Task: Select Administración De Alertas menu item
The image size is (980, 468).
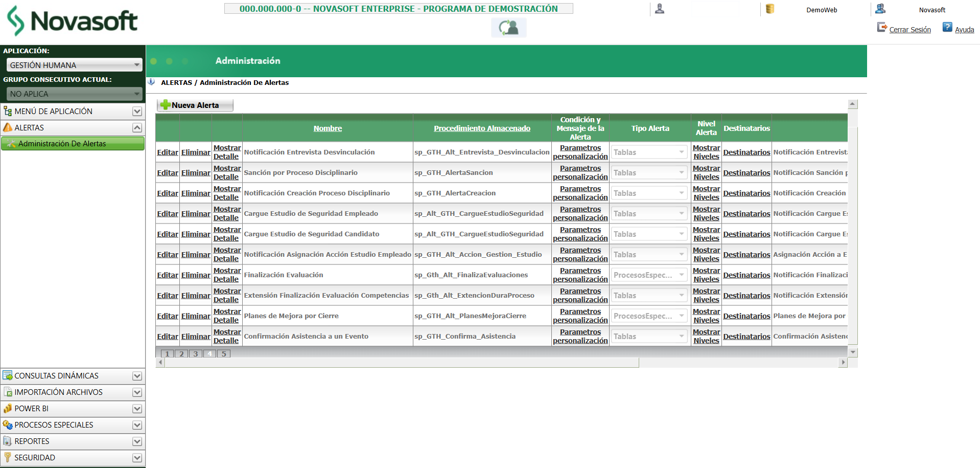Action: click(x=73, y=144)
